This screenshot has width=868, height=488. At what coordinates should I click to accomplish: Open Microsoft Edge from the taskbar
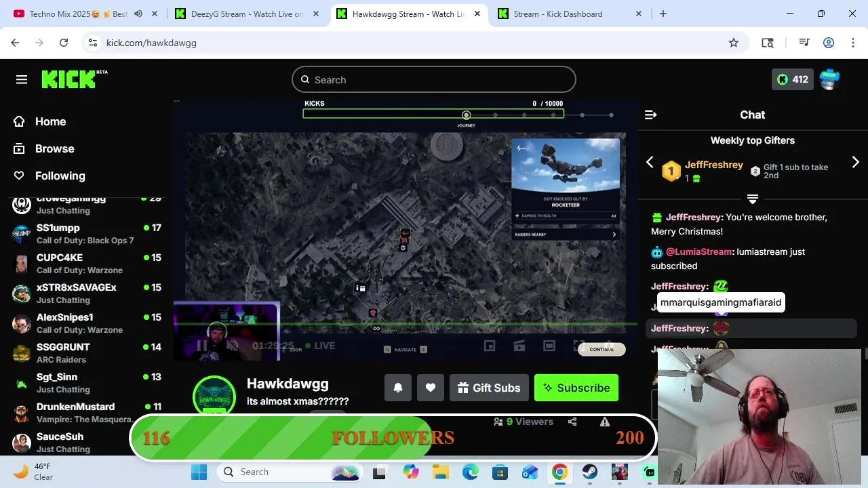pos(471,472)
